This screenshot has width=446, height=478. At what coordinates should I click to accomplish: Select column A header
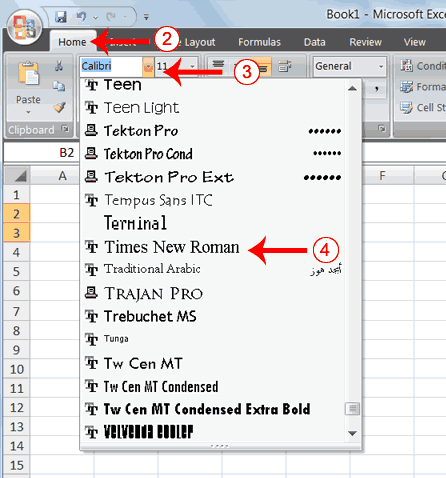(x=62, y=175)
